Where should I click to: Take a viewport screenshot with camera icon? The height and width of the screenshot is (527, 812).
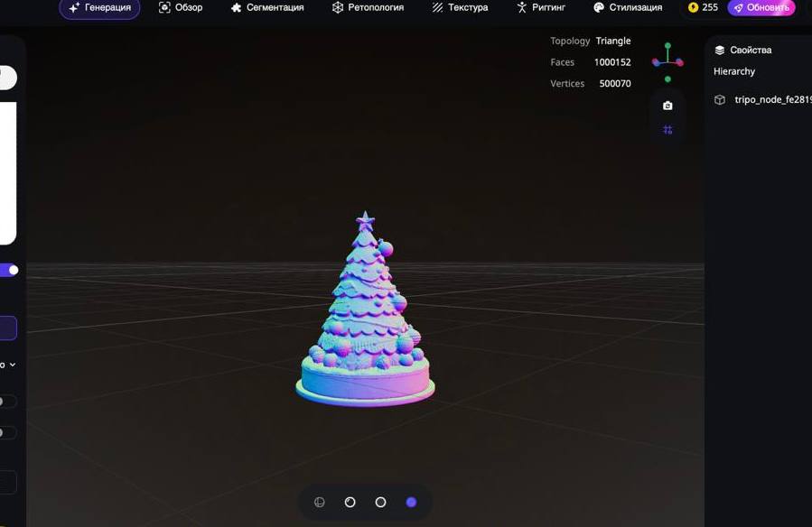667,106
